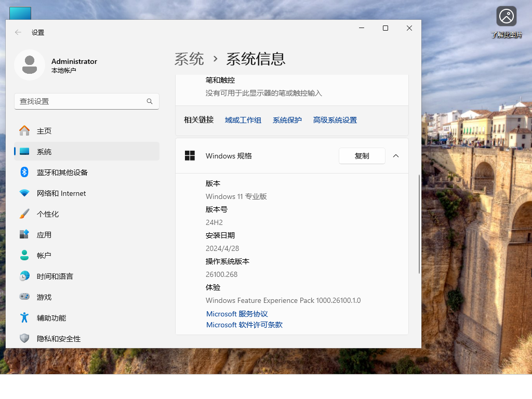
Task: Select the 应用 icon in the sidebar
Action: tap(24, 234)
